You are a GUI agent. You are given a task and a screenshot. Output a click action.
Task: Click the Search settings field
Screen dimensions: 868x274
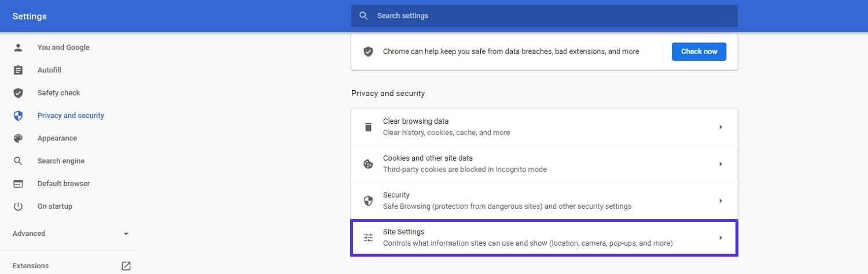click(x=544, y=16)
